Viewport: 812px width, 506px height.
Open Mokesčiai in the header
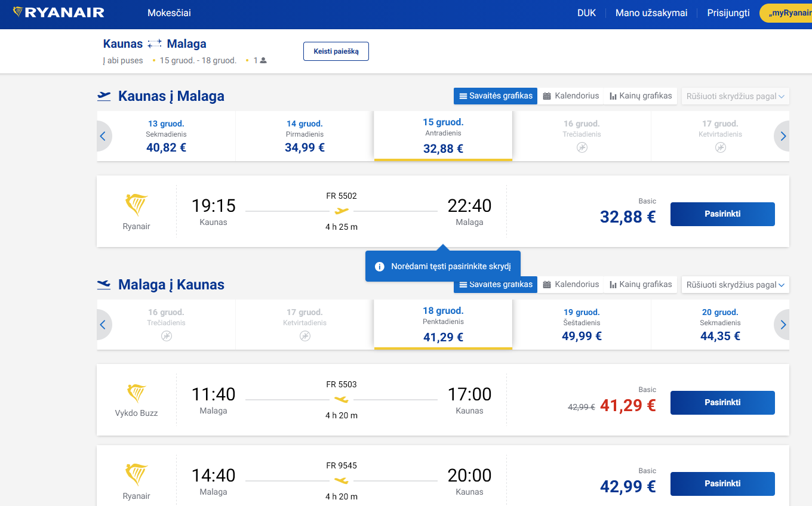[169, 13]
